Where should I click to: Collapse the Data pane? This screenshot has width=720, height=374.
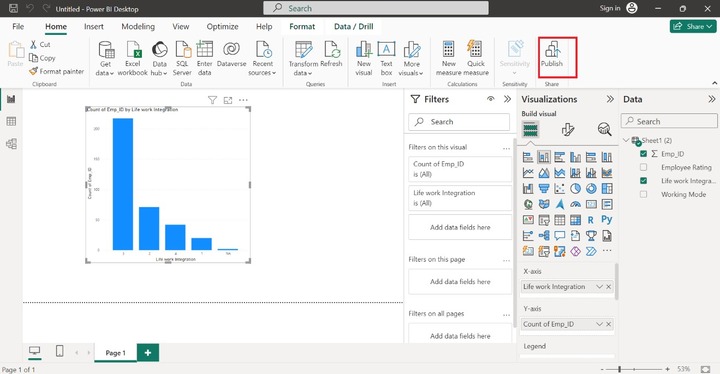(x=711, y=99)
